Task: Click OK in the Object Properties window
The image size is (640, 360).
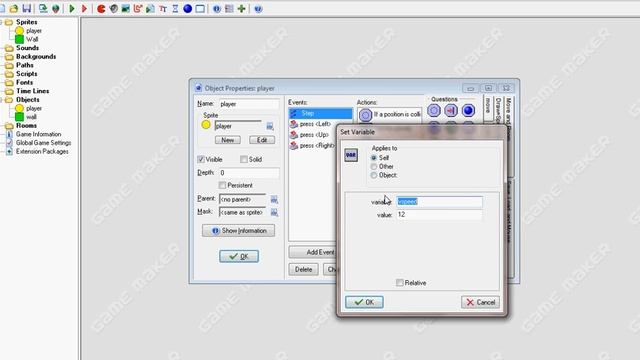Action: 239,256
